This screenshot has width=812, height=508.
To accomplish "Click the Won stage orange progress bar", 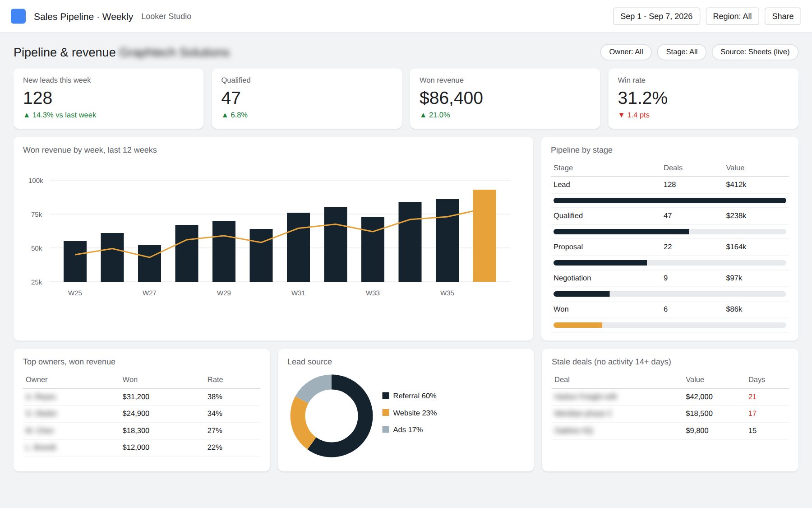I will (x=578, y=325).
